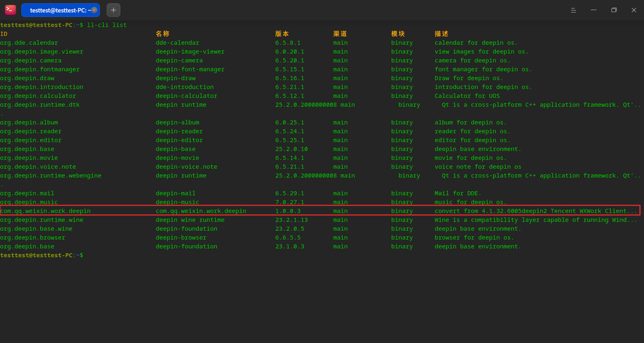
Task: Click the 'deepin-draw' name entry
Action: click(x=175, y=78)
